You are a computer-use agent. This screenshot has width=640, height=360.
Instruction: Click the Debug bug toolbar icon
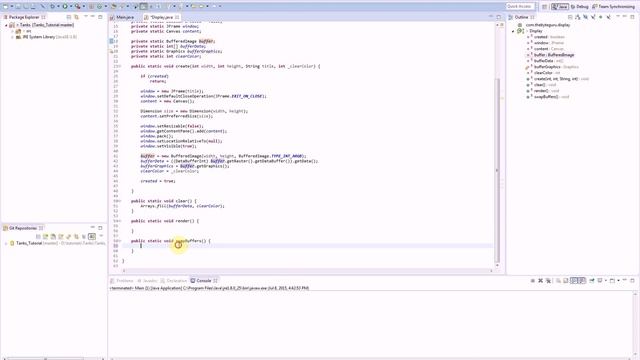click(x=52, y=6)
